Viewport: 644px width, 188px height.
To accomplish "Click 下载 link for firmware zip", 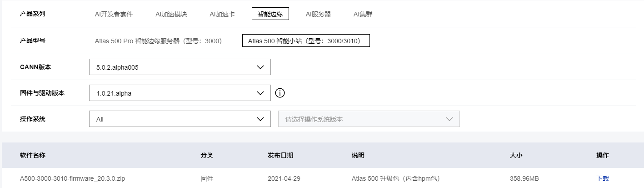I will click(x=602, y=178).
